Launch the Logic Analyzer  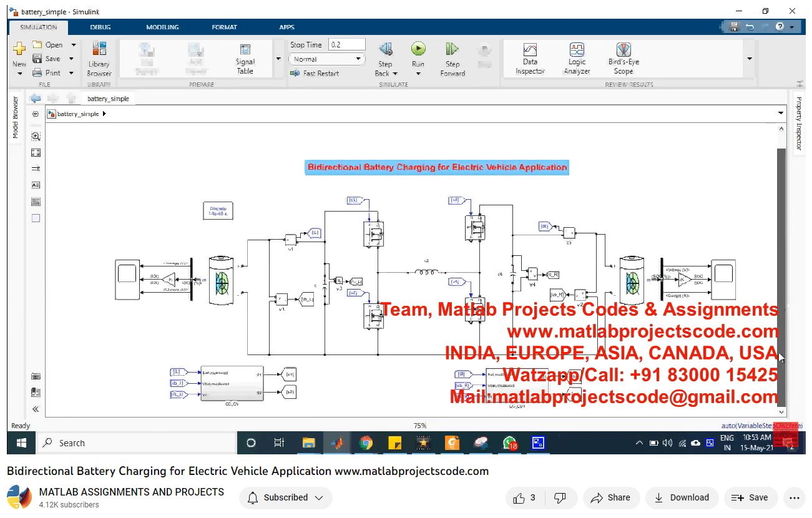[x=577, y=59]
